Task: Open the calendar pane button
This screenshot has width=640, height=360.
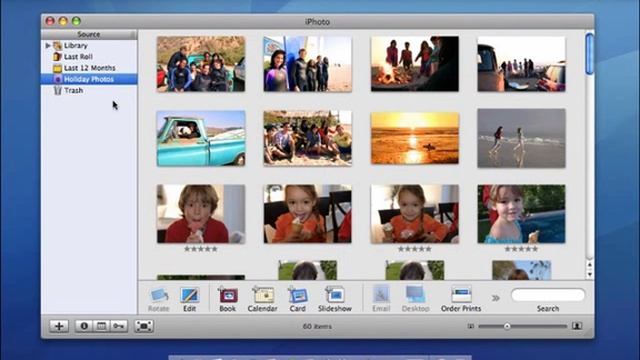Action: pyautogui.click(x=101, y=326)
